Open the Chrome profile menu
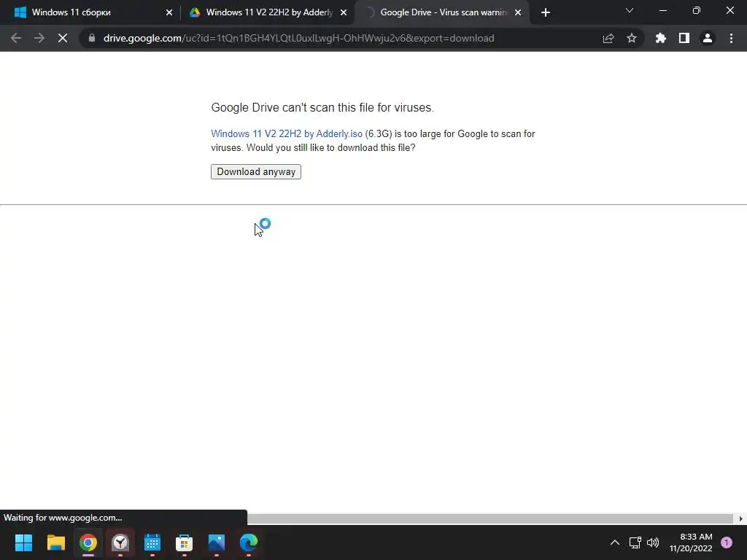This screenshot has width=747, height=560. coord(708,38)
